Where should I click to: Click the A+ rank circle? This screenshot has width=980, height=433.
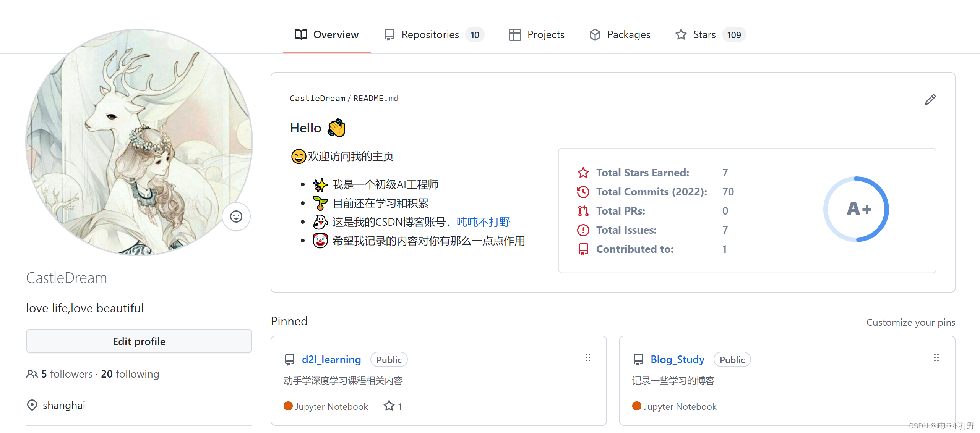pyautogui.click(x=856, y=209)
